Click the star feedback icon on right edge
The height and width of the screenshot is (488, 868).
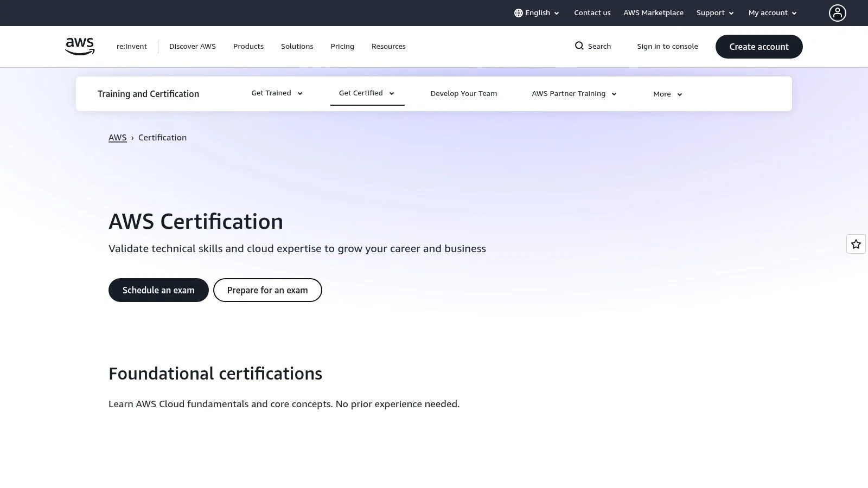[856, 245]
